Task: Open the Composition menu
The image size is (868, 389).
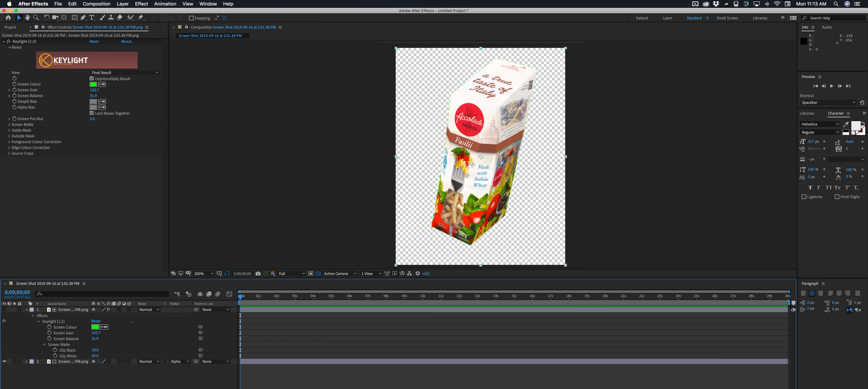Action: [x=96, y=4]
